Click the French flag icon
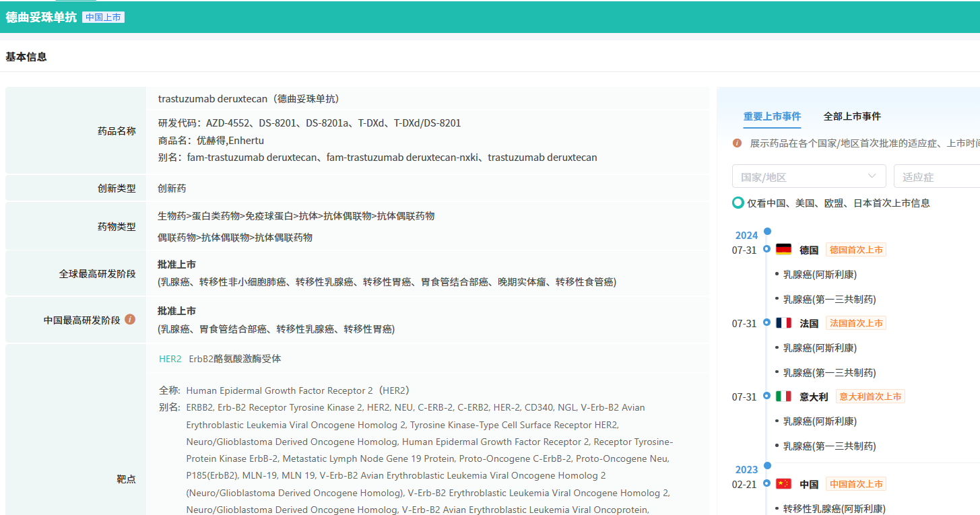 click(783, 323)
